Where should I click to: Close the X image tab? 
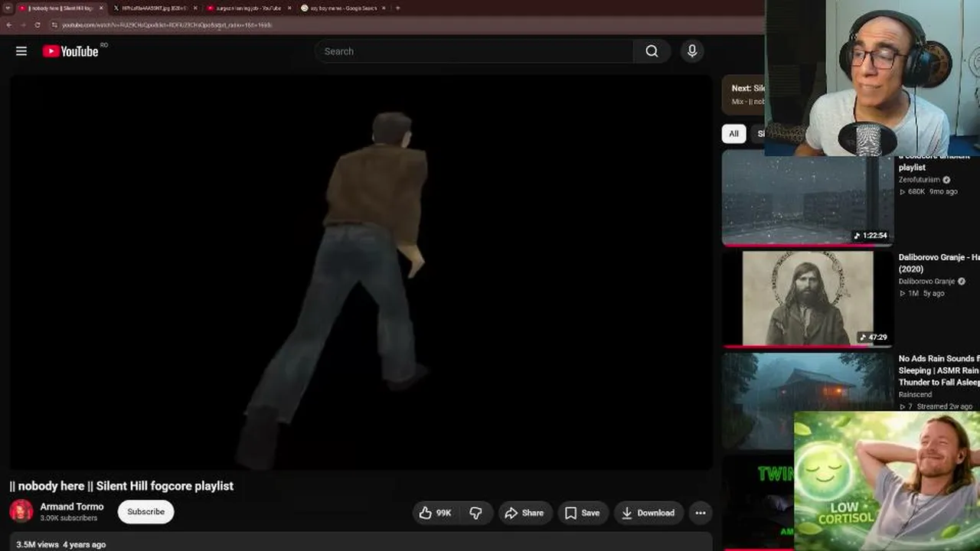point(195,8)
